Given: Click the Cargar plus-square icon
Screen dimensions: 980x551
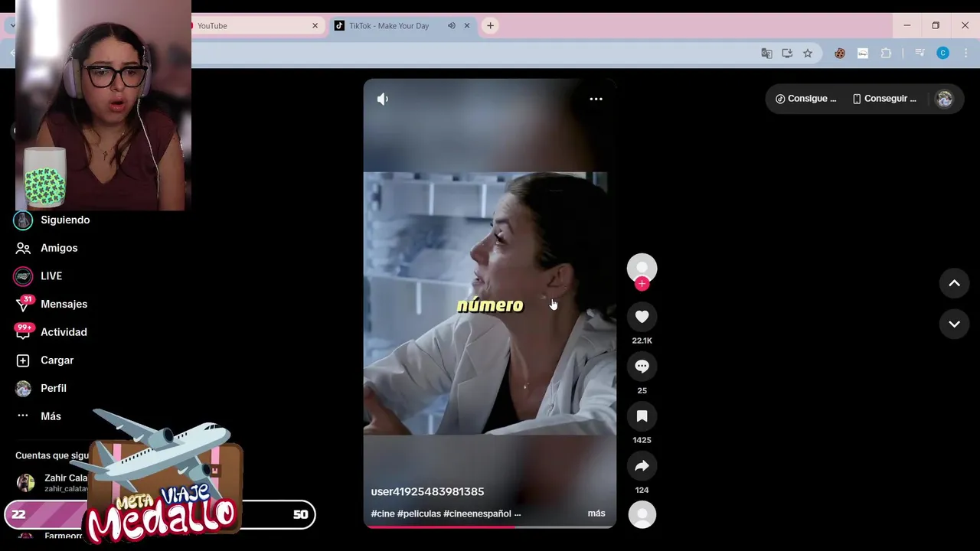Looking at the screenshot, I should (x=23, y=360).
